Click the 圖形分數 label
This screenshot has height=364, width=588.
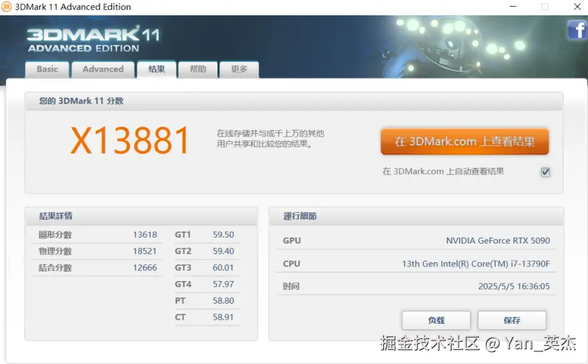[x=55, y=235]
